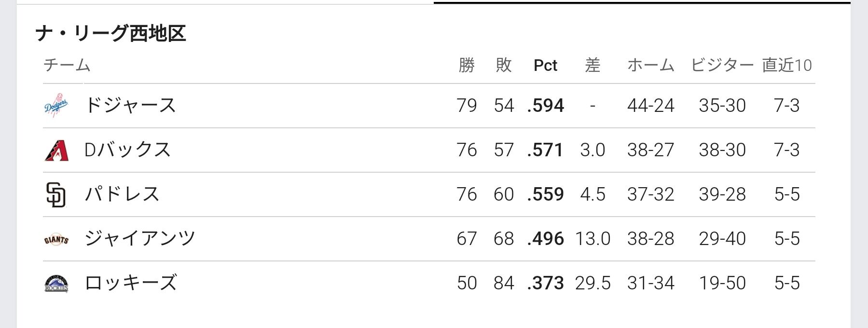Select the 直近10 column header
The width and height of the screenshot is (868, 328).
[787, 65]
